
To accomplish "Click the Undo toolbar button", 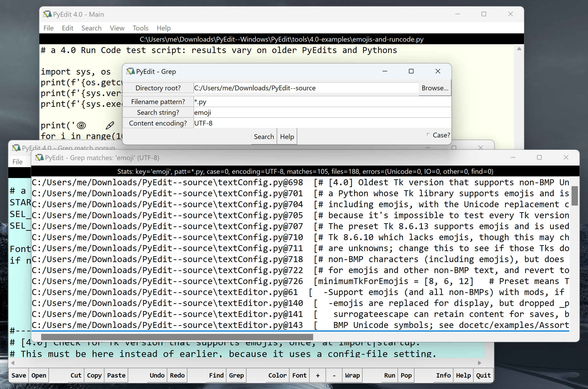I will (157, 375).
